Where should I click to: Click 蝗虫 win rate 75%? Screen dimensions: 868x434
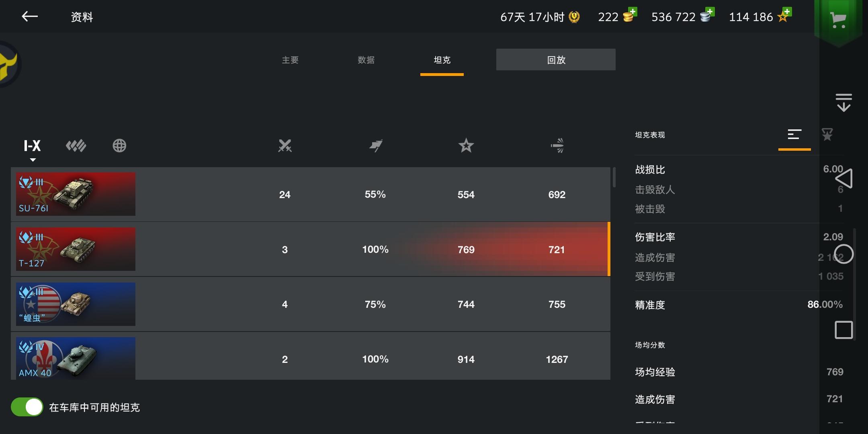pyautogui.click(x=375, y=304)
